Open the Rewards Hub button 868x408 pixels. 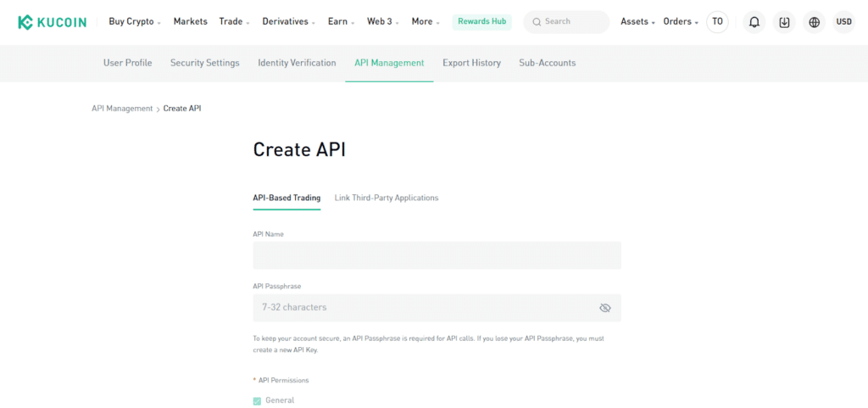(482, 21)
